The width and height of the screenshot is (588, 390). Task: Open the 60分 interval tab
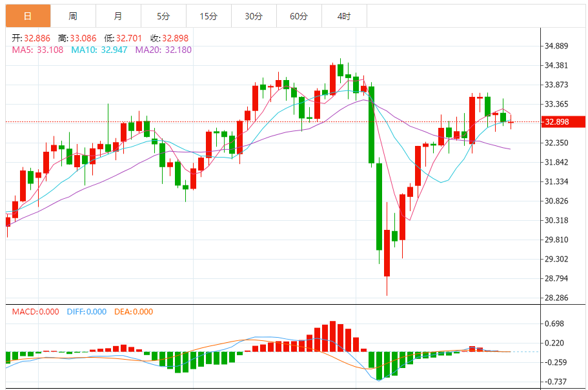click(299, 16)
